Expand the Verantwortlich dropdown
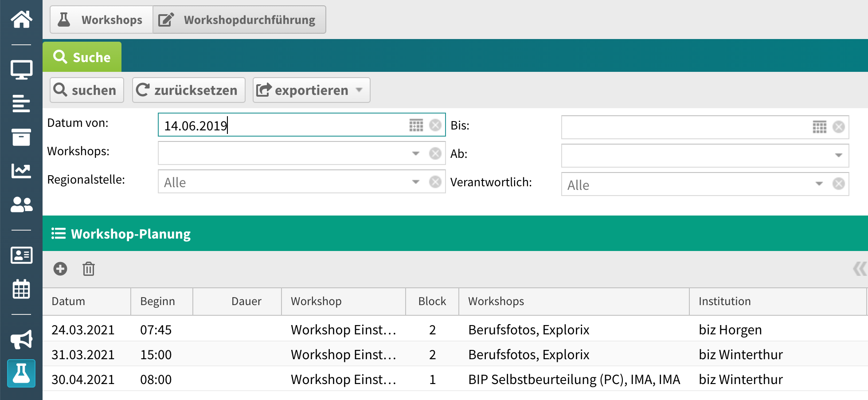The image size is (868, 400). point(819,184)
